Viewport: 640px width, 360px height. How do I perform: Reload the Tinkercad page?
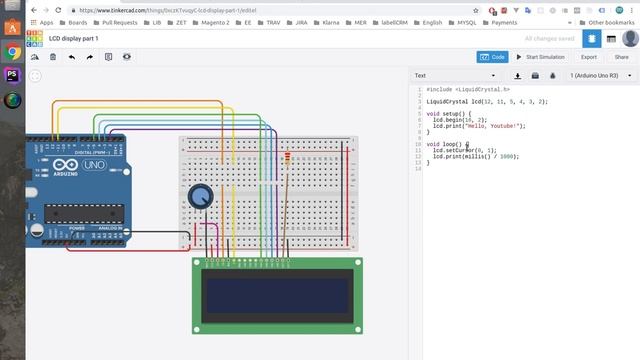[x=58, y=10]
